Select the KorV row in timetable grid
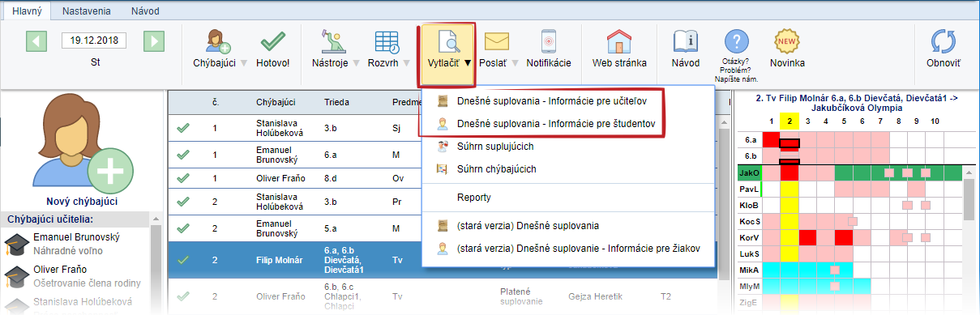This screenshot has height=315, width=980. 849,238
